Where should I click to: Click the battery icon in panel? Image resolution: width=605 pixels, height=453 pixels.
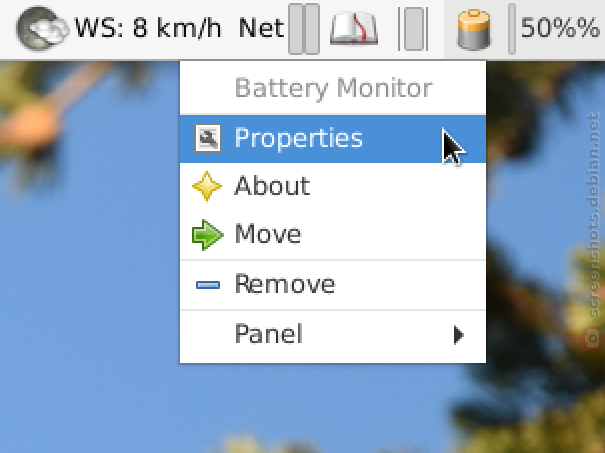474,30
